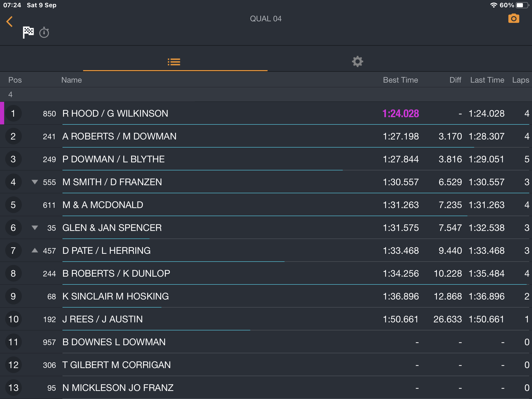
Task: Select J REES / J AUSTIN entry
Action: point(266,319)
